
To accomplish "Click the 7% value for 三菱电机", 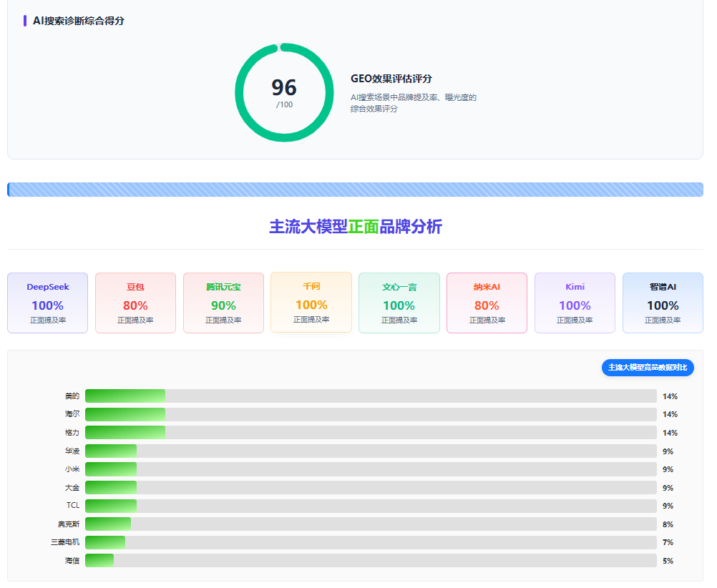I will 668,542.
